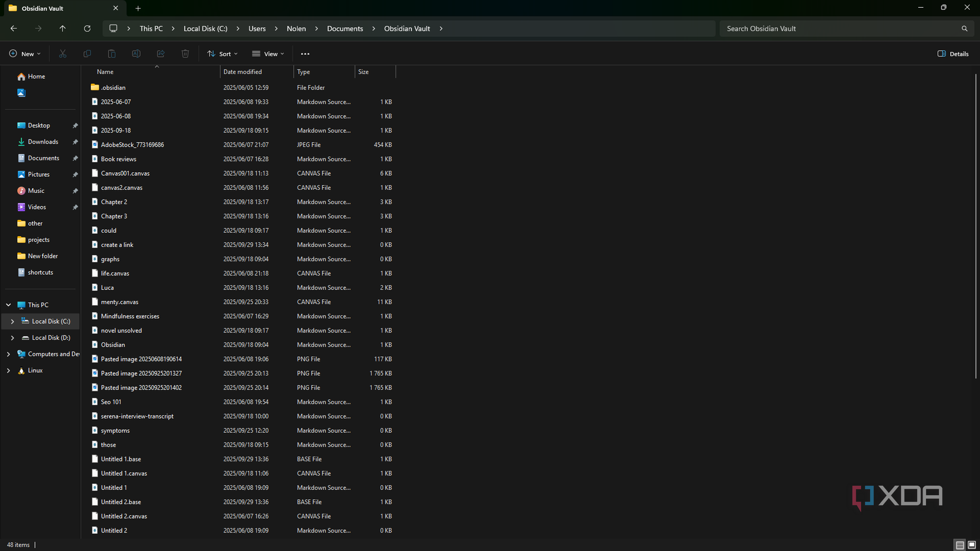The height and width of the screenshot is (551, 980).
Task: Navigate back with the back arrow
Action: click(x=14, y=28)
